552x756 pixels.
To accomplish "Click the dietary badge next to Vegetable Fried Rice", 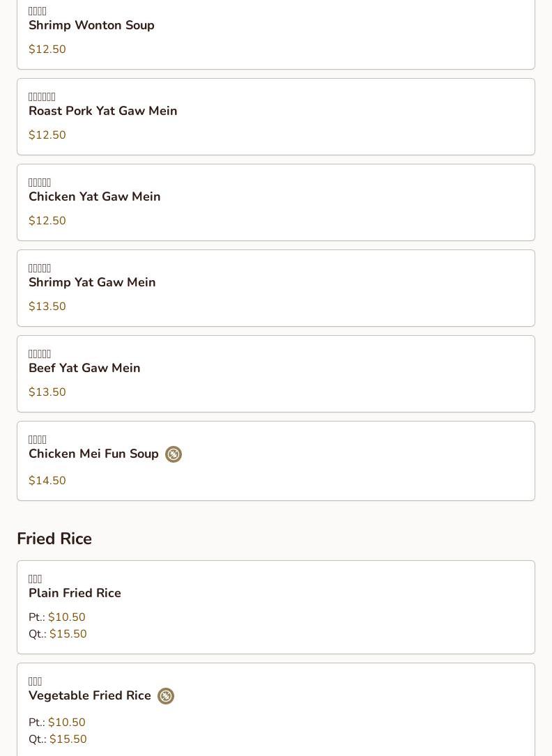I will pos(166,696).
